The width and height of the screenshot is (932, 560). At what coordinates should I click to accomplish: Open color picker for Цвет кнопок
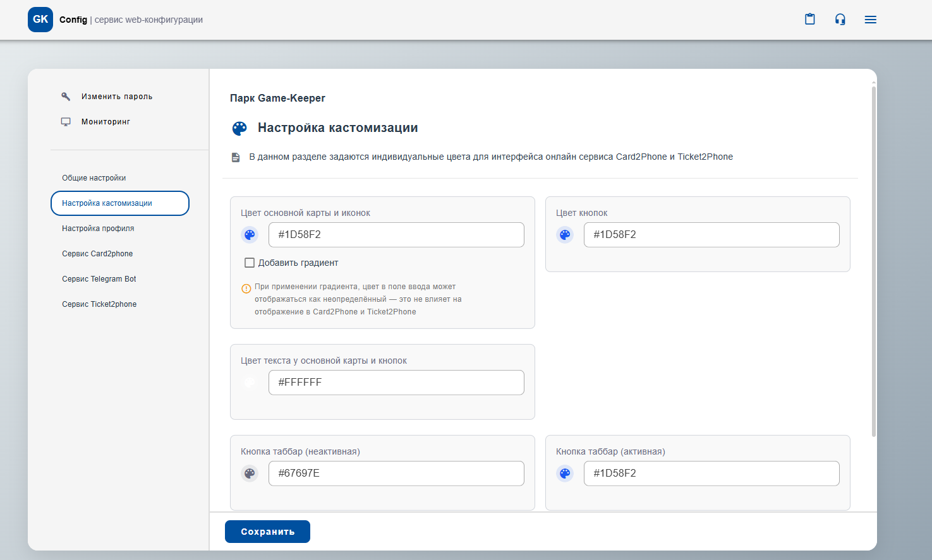pos(565,235)
